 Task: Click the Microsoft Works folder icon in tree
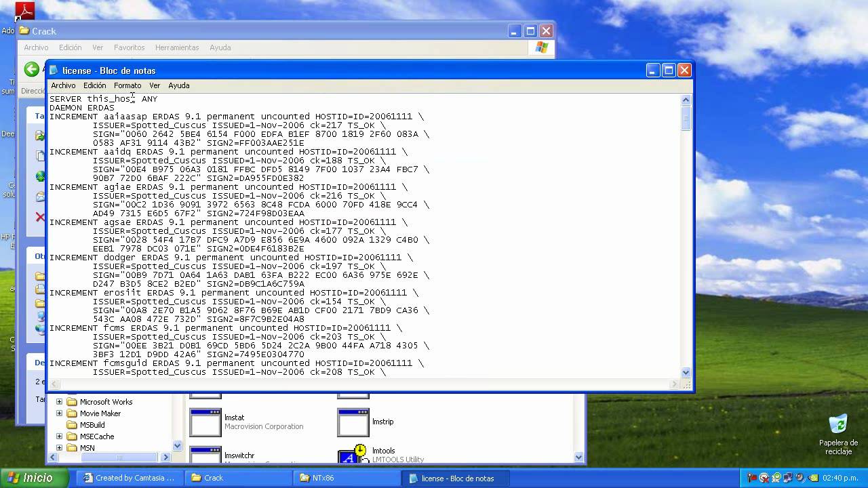72,402
